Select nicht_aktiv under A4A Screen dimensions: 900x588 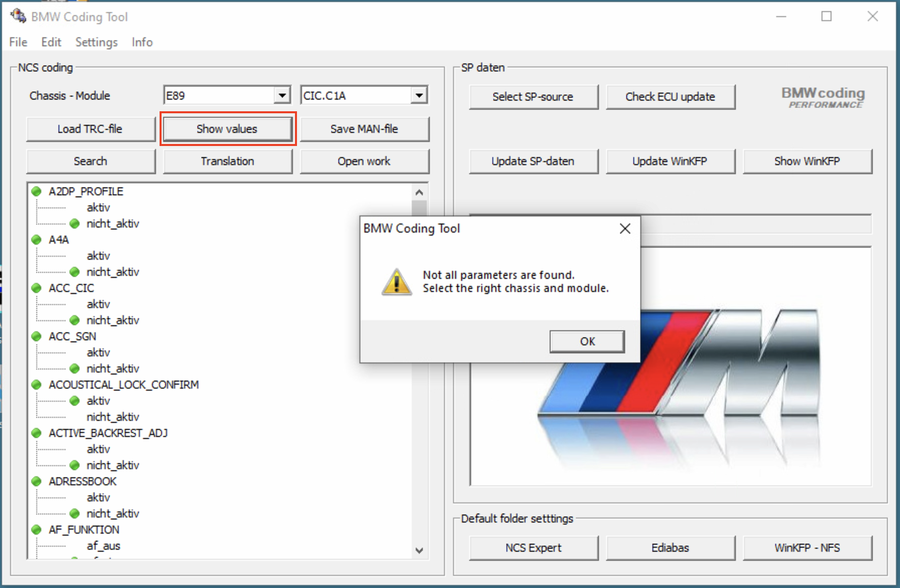tap(113, 272)
